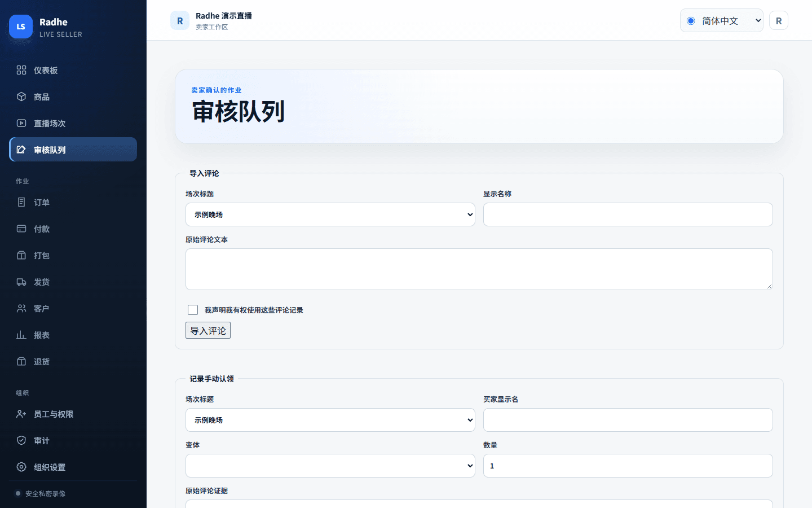812x508 pixels.
Task: Click the receipt icon next to 订单
Action: [21, 202]
